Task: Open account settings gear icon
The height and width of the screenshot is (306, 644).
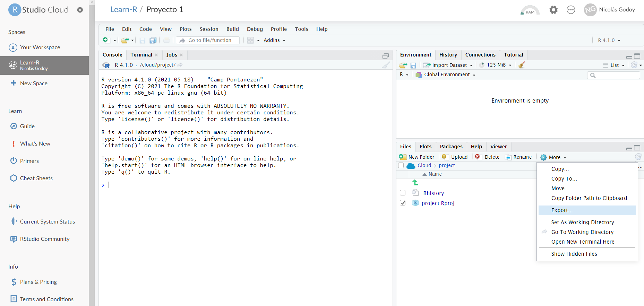Action: (553, 10)
